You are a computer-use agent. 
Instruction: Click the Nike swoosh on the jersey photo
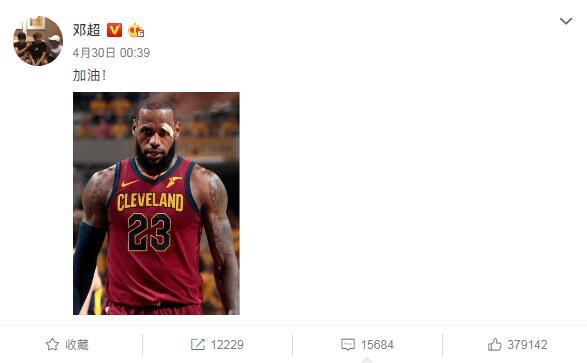(x=130, y=183)
